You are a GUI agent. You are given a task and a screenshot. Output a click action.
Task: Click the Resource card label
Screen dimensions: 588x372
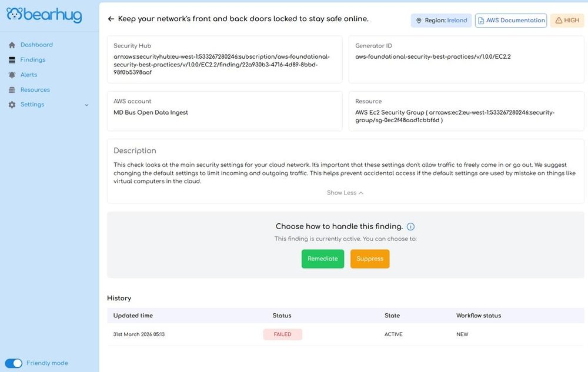coord(368,101)
